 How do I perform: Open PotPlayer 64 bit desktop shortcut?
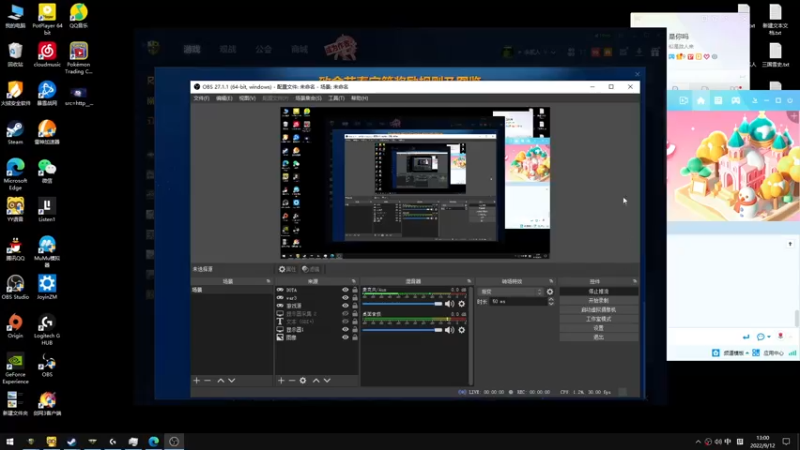click(x=47, y=19)
